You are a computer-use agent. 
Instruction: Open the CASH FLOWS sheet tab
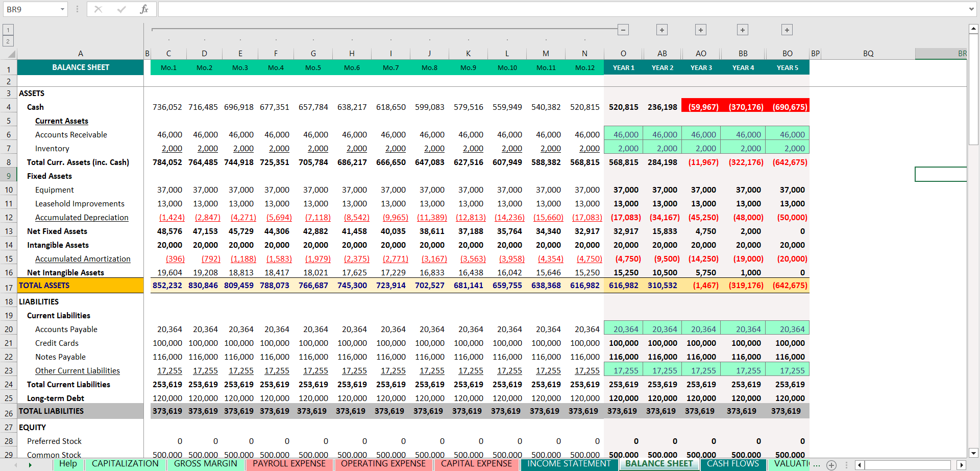click(732, 464)
